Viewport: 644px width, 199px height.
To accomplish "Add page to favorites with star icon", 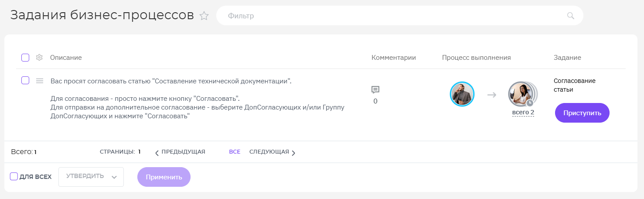I will [x=204, y=16].
